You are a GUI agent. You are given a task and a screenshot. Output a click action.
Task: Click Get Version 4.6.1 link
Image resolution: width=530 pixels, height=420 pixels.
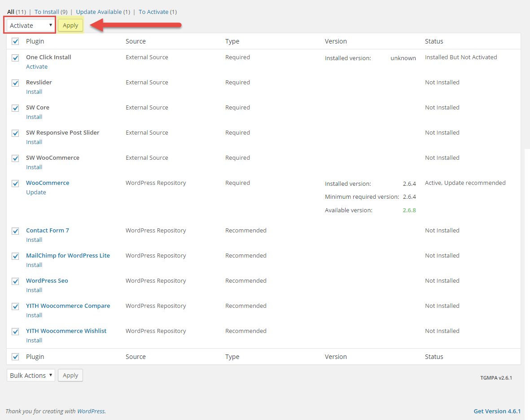pos(497,411)
